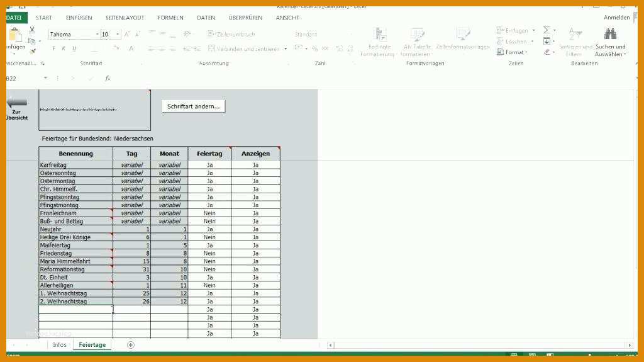Click increase font size icon
Image resolution: width=644 pixels, height=362 pixels.
coord(127,35)
